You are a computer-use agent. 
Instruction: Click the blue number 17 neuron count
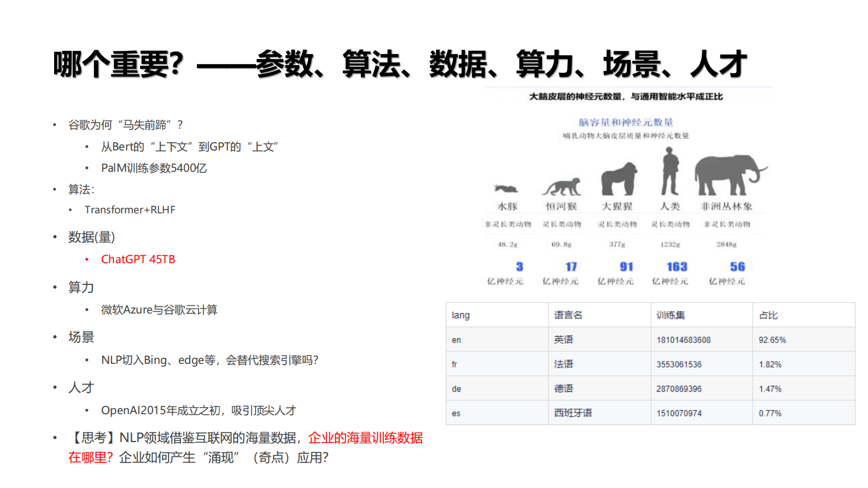[571, 266]
